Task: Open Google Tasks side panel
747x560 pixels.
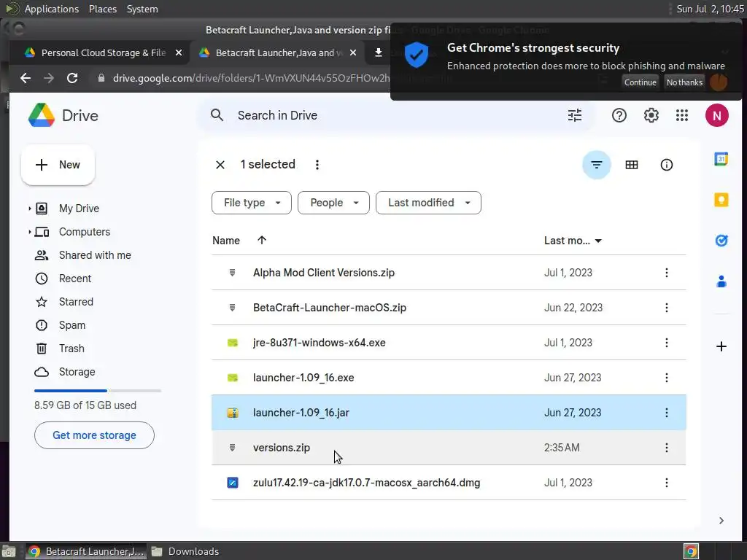Action: (721, 241)
